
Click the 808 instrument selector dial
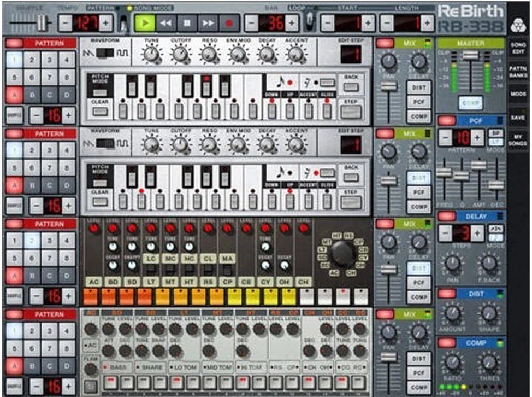click(342, 253)
